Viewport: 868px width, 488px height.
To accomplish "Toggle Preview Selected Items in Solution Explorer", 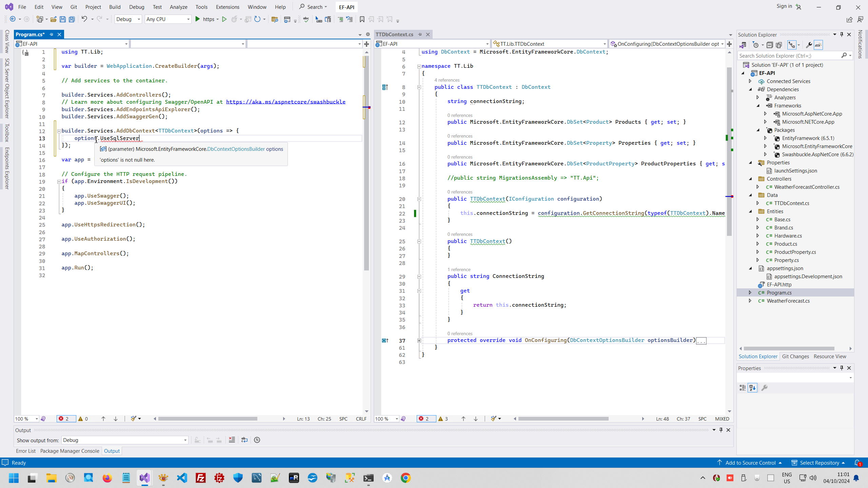I will coord(818,45).
